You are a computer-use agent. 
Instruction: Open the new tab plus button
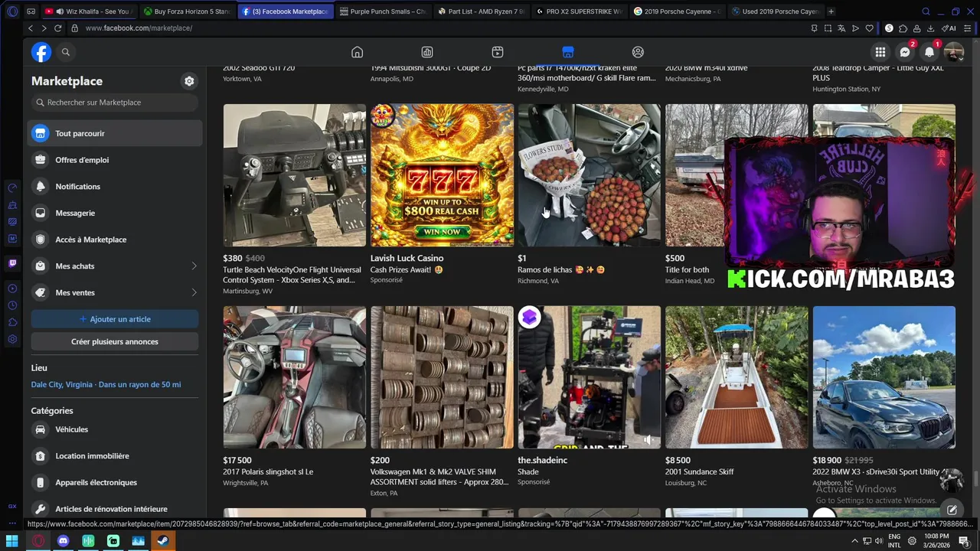pyautogui.click(x=831, y=11)
